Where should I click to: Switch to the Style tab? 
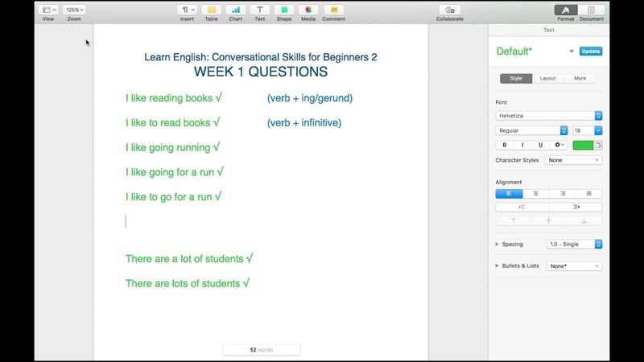(x=516, y=78)
